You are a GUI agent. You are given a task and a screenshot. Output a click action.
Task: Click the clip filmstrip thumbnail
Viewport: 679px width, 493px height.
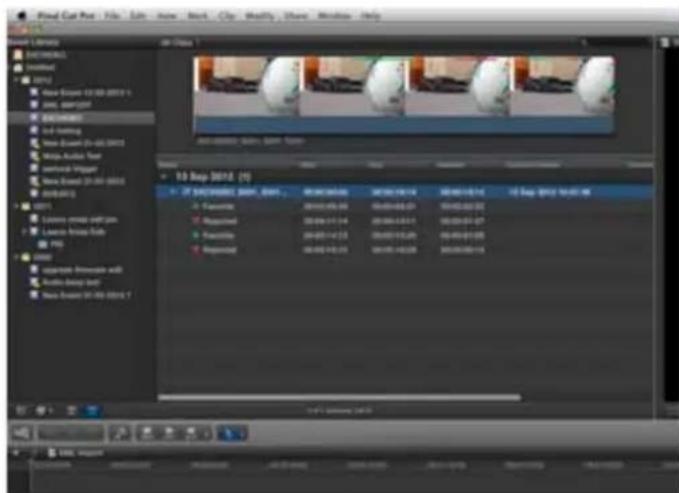pyautogui.click(x=404, y=94)
